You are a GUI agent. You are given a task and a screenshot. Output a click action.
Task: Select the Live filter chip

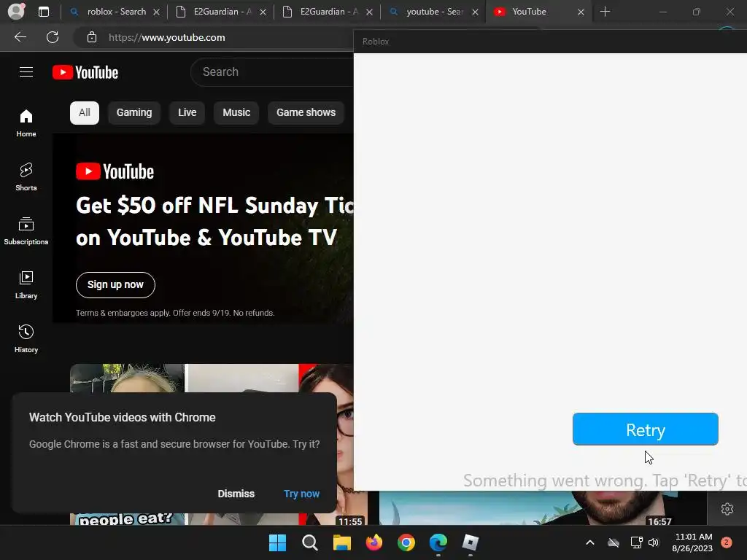tap(187, 113)
